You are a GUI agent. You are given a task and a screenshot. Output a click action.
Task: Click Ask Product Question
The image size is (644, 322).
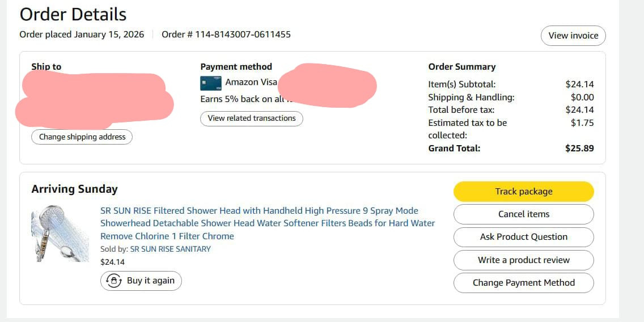523,237
